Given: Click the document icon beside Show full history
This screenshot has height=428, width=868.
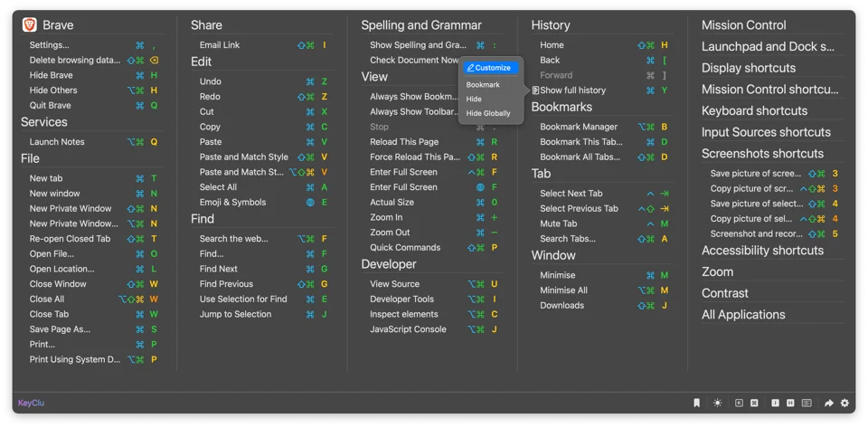Looking at the screenshot, I should pyautogui.click(x=535, y=90).
